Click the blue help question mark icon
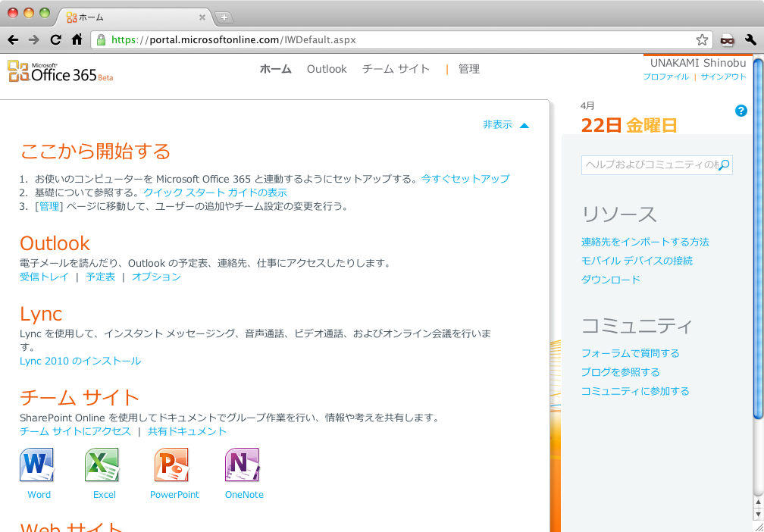This screenshot has height=532, width=764. tap(741, 111)
